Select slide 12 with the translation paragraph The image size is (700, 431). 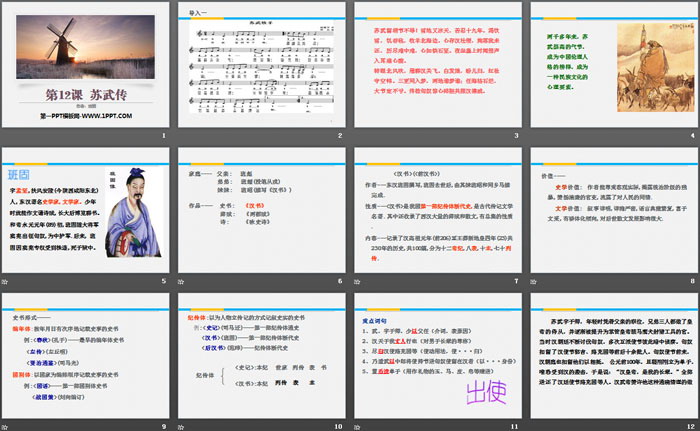(614, 356)
